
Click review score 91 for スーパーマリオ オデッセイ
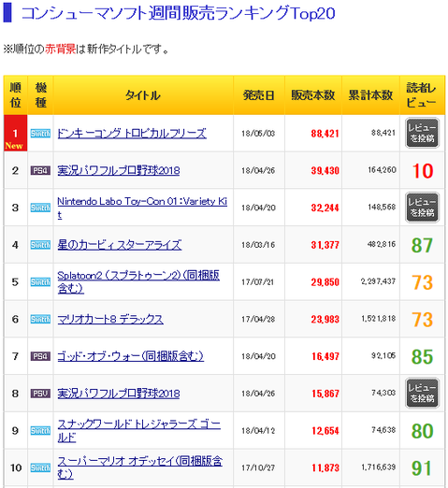[422, 468]
